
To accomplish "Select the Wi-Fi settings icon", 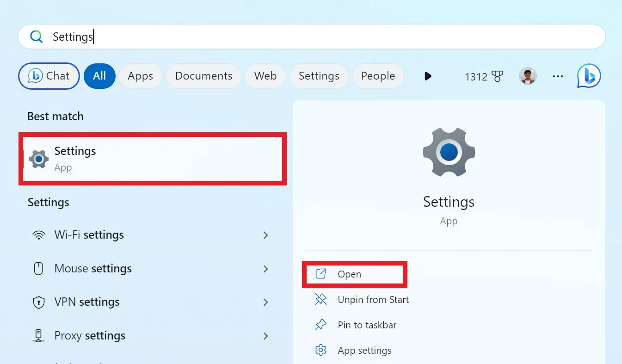I will 38,235.
